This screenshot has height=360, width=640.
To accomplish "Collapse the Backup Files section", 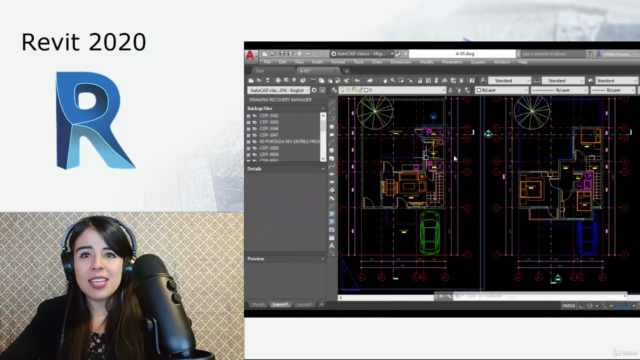I will 323,109.
